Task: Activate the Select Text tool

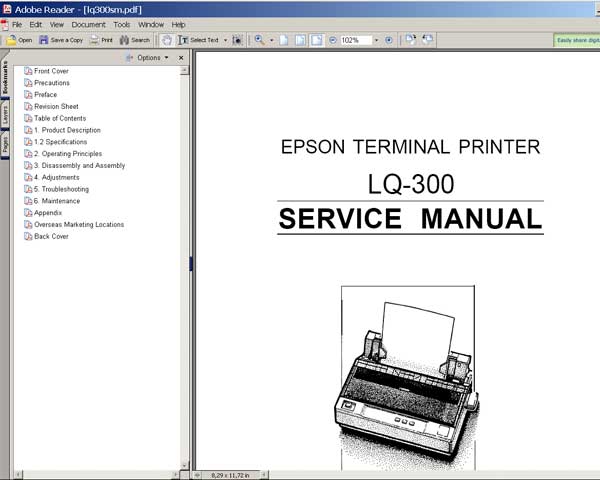Action: [x=198, y=40]
